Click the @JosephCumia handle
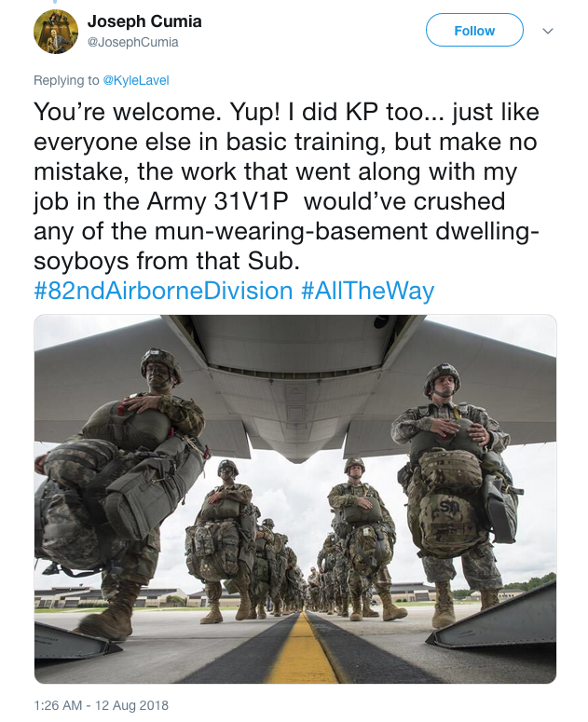 (x=132, y=42)
